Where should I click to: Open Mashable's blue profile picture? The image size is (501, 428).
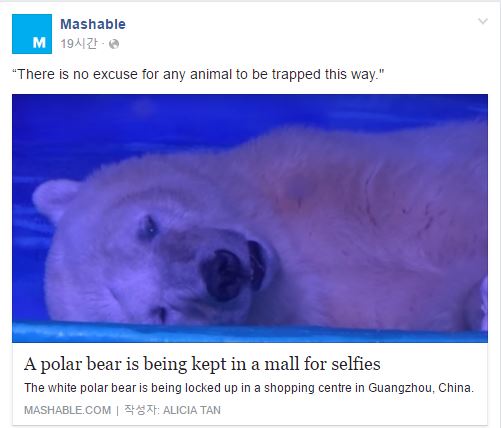[32, 34]
